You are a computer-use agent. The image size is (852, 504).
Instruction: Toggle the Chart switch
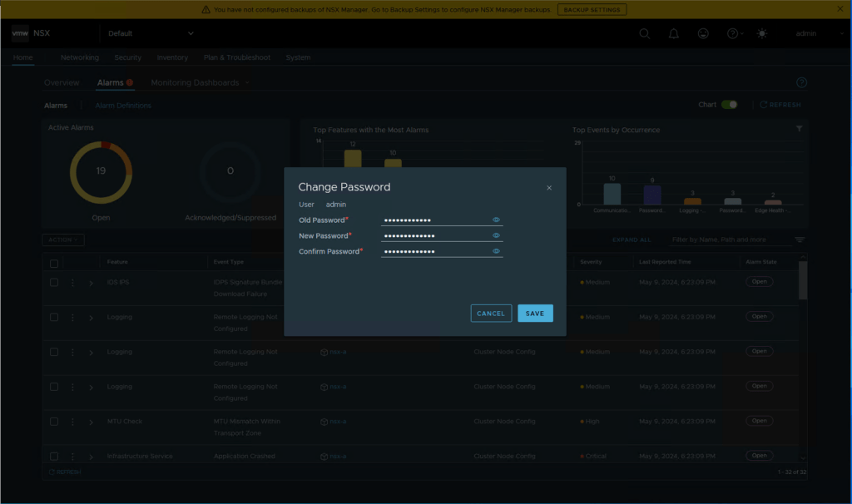coord(729,105)
